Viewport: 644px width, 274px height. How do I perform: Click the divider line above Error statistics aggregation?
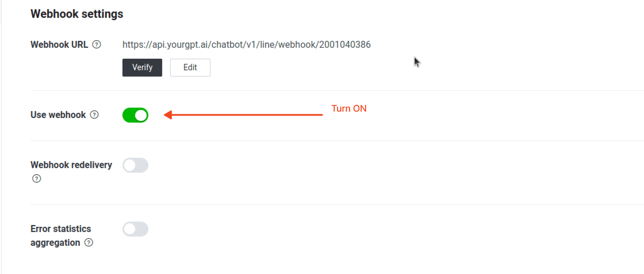coord(322,205)
